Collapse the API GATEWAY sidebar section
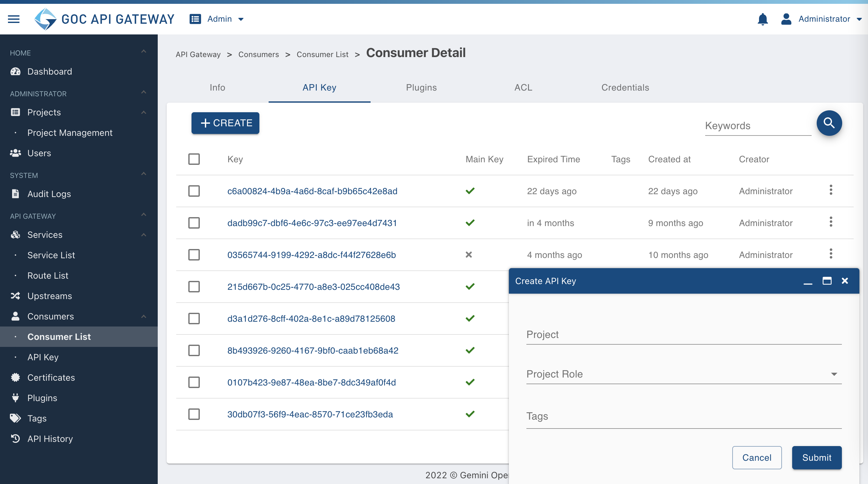Screen dimensions: 868x484 (143, 215)
